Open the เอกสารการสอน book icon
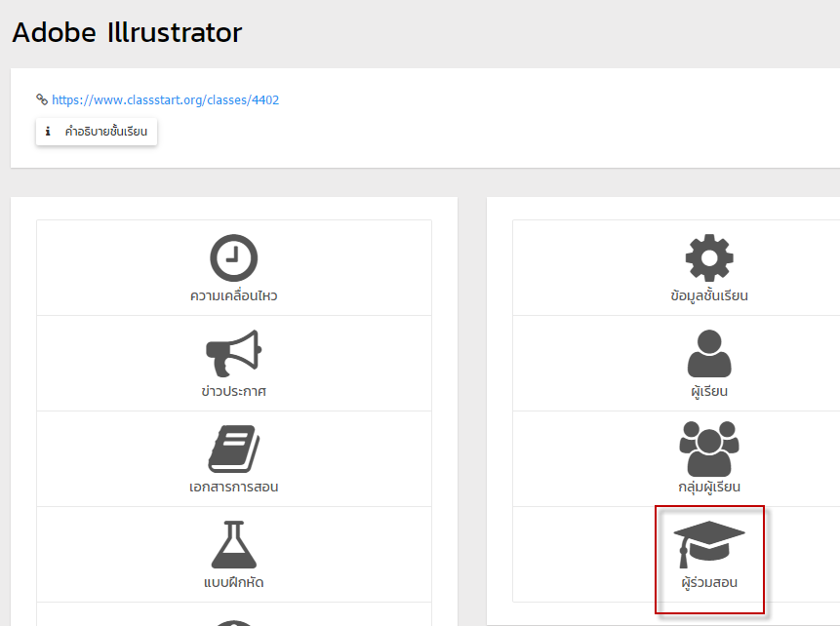This screenshot has width=840, height=626. 233,449
